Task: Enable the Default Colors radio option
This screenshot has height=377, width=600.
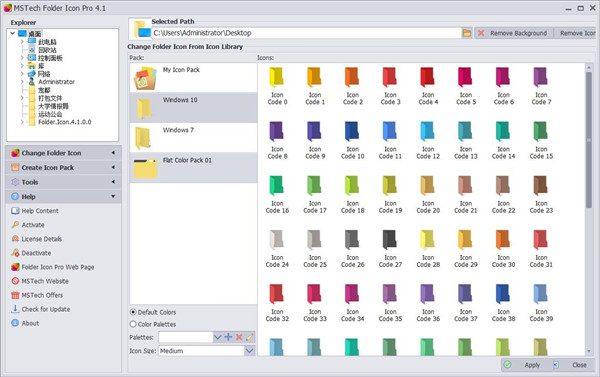Action: click(133, 312)
